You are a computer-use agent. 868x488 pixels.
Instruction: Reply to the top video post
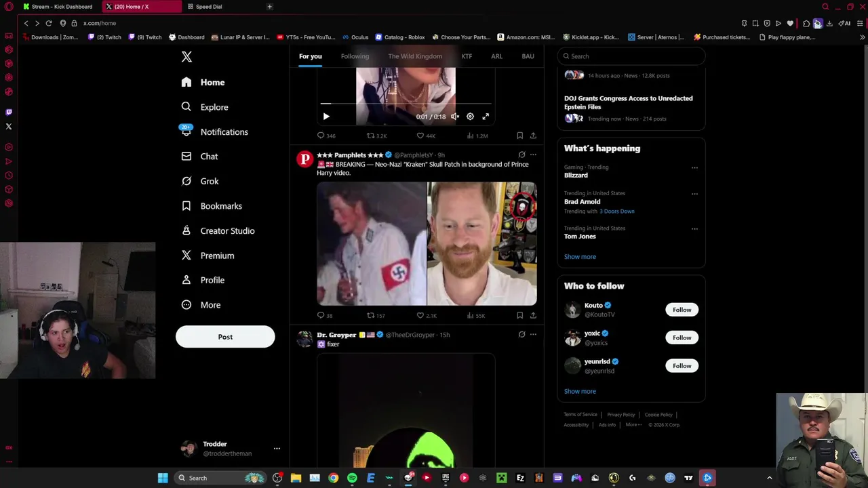tap(327, 136)
